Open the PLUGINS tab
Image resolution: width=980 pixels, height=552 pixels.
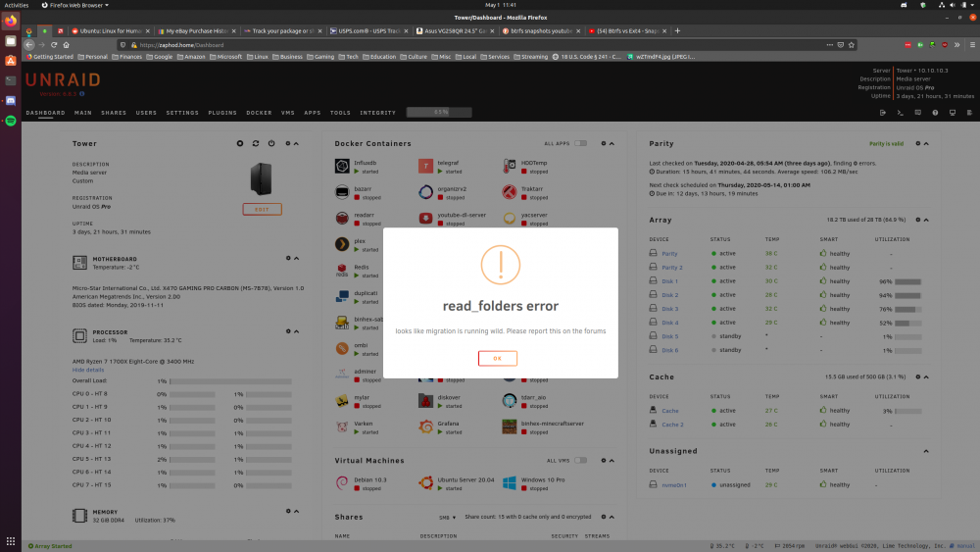pos(222,113)
